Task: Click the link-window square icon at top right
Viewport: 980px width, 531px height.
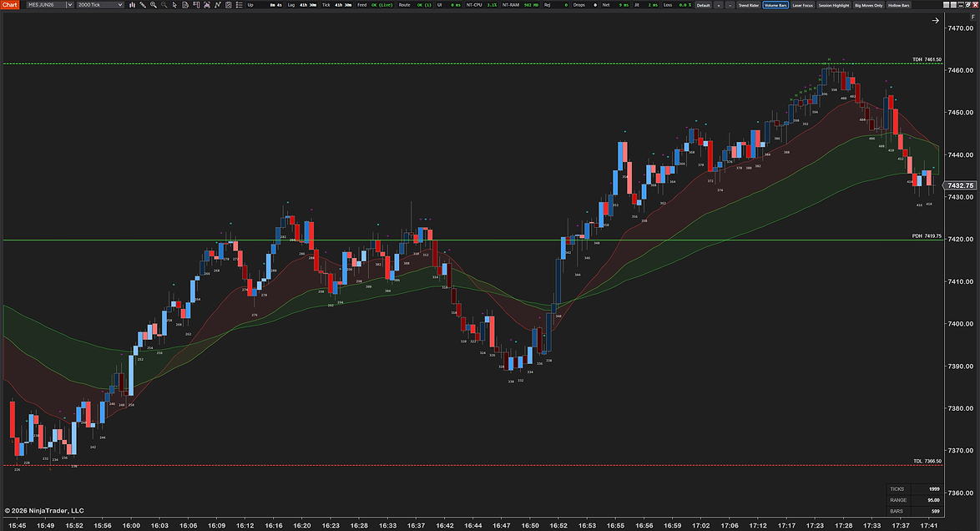Action: click(x=947, y=5)
